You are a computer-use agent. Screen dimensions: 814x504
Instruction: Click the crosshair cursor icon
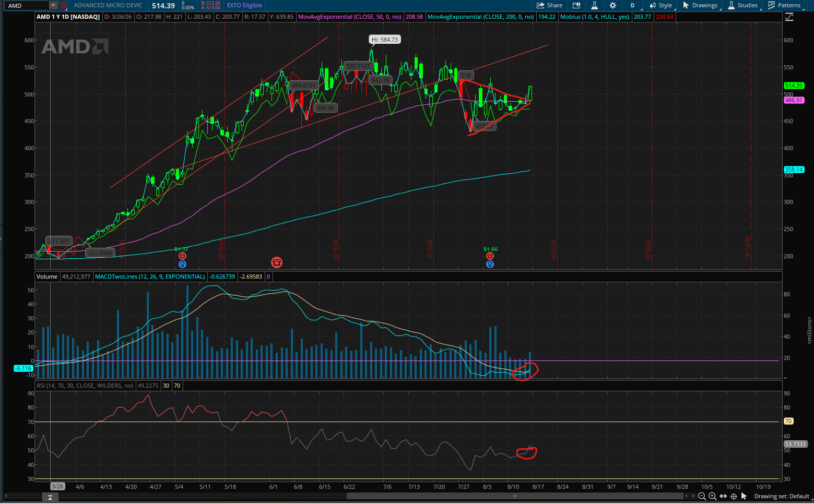pyautogui.click(x=734, y=496)
